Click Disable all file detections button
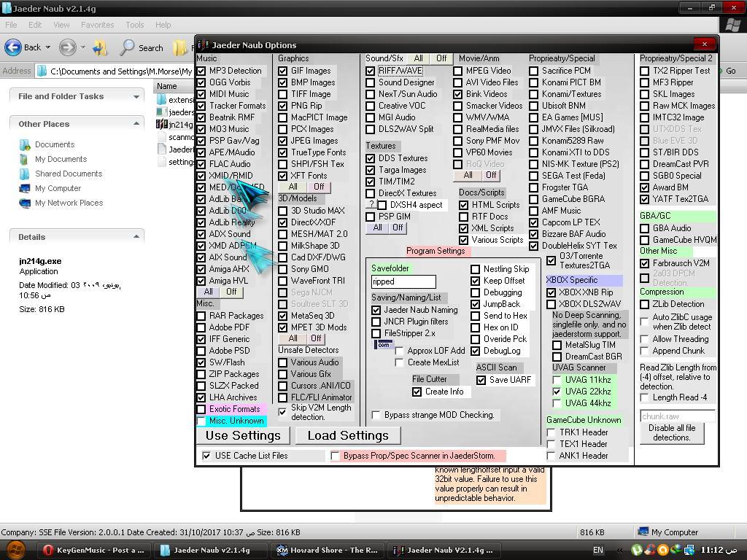Image resolution: width=747 pixels, height=560 pixels. pyautogui.click(x=672, y=433)
